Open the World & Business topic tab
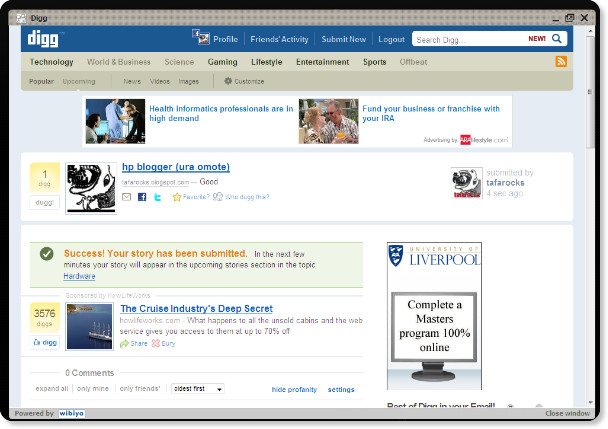608x429 pixels. (x=119, y=62)
